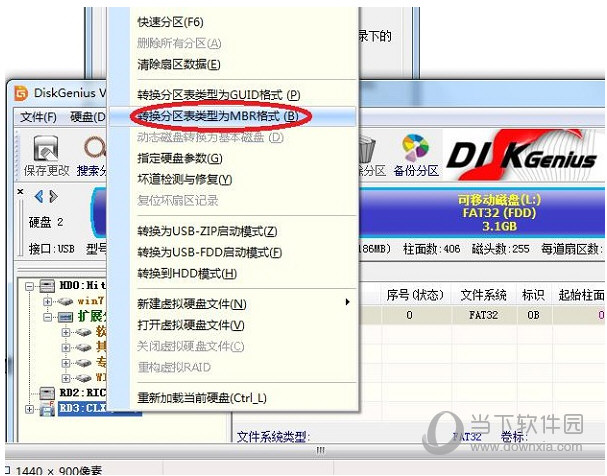Click the Save Changes (保存更改) toolbar icon

(46, 148)
